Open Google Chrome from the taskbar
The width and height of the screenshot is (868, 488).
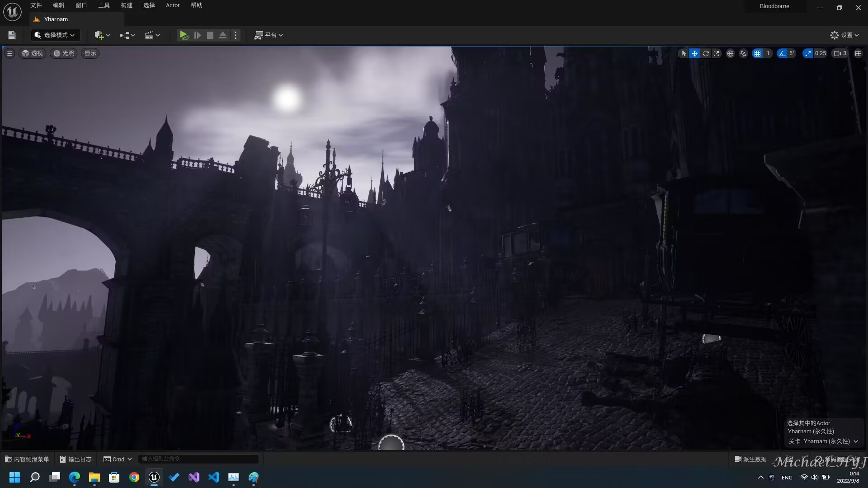[134, 477]
